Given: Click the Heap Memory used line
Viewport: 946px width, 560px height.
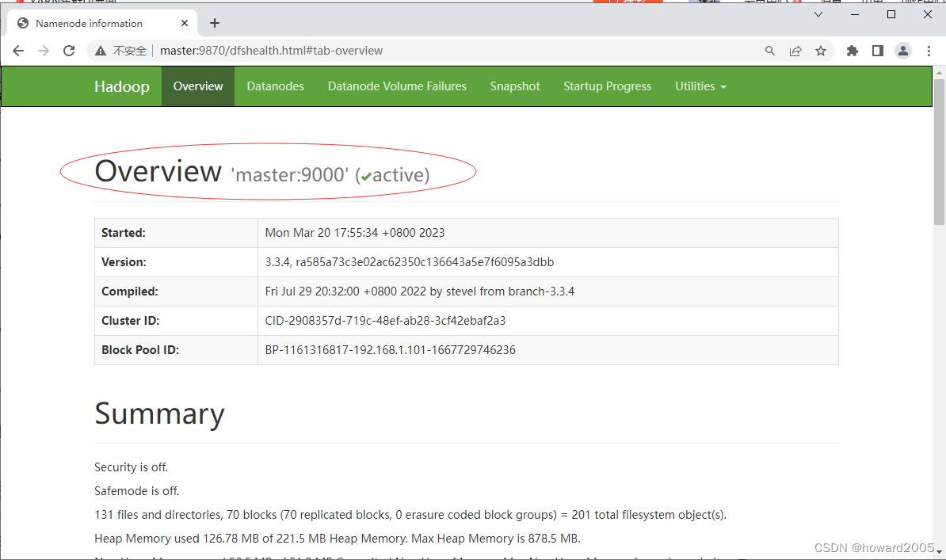Looking at the screenshot, I should [338, 539].
